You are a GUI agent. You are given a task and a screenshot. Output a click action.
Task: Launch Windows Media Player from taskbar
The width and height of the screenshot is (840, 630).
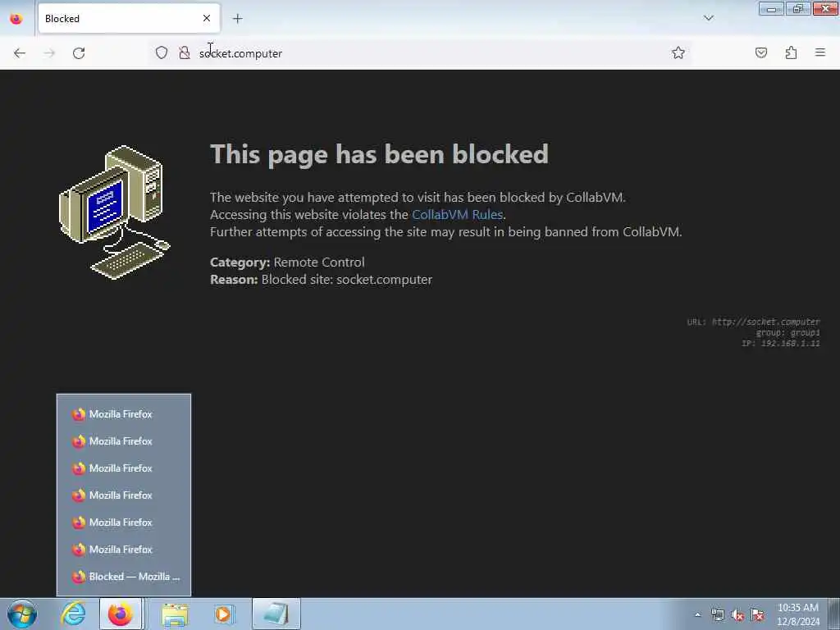pos(223,614)
